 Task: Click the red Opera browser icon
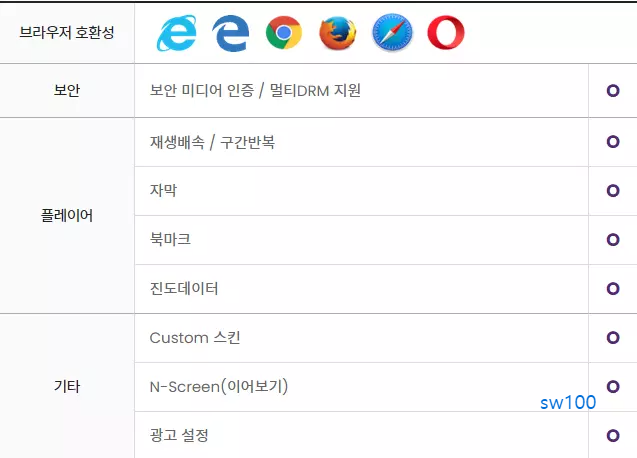[x=446, y=33]
